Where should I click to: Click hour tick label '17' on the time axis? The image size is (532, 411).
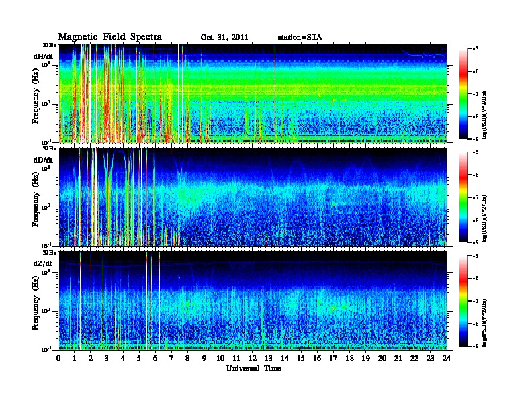334,358
